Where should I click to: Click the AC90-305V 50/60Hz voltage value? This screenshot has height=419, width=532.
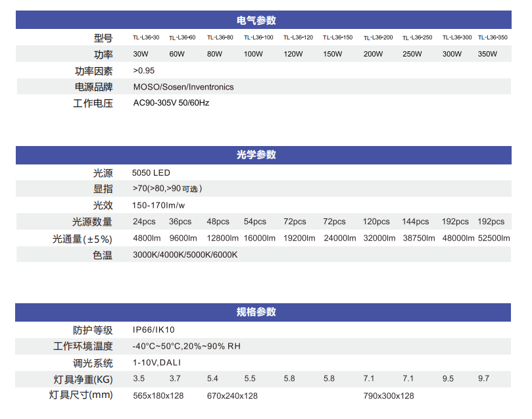pyautogui.click(x=171, y=103)
